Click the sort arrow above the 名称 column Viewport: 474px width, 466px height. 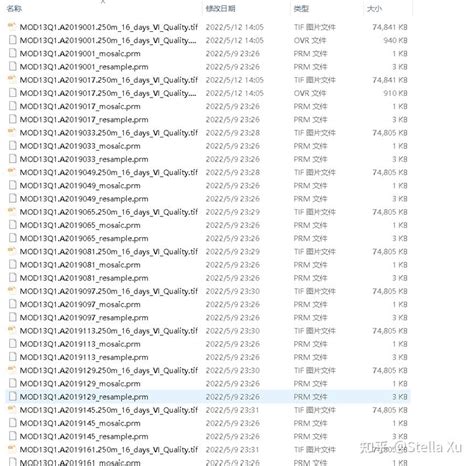coord(103,2)
